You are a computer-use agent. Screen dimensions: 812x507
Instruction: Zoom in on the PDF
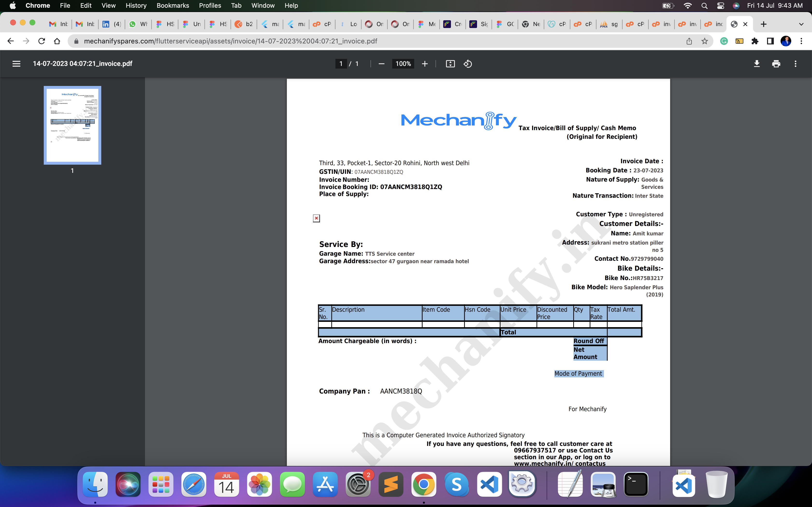pyautogui.click(x=425, y=64)
